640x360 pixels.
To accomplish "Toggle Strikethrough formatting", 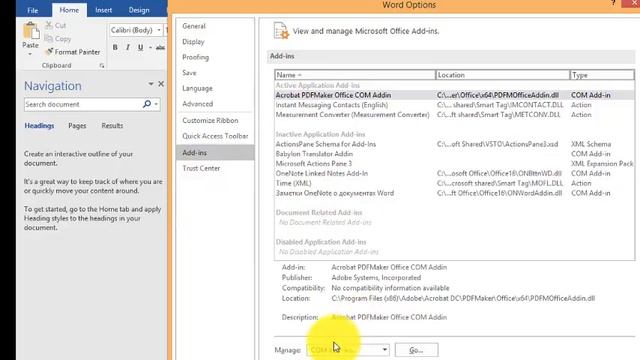I will click(160, 47).
